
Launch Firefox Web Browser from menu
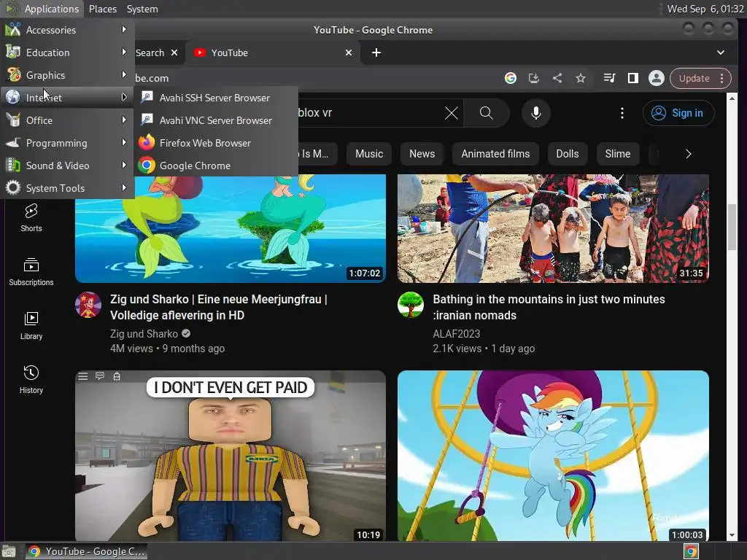coord(216,143)
